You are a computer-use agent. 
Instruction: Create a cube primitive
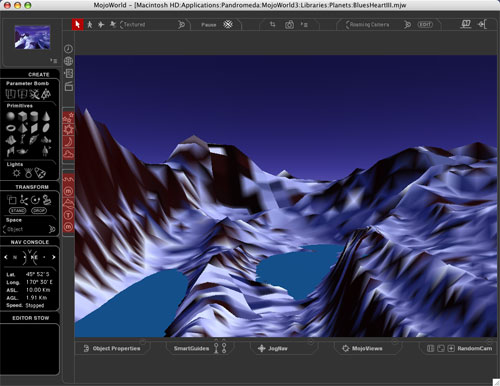pos(22,116)
